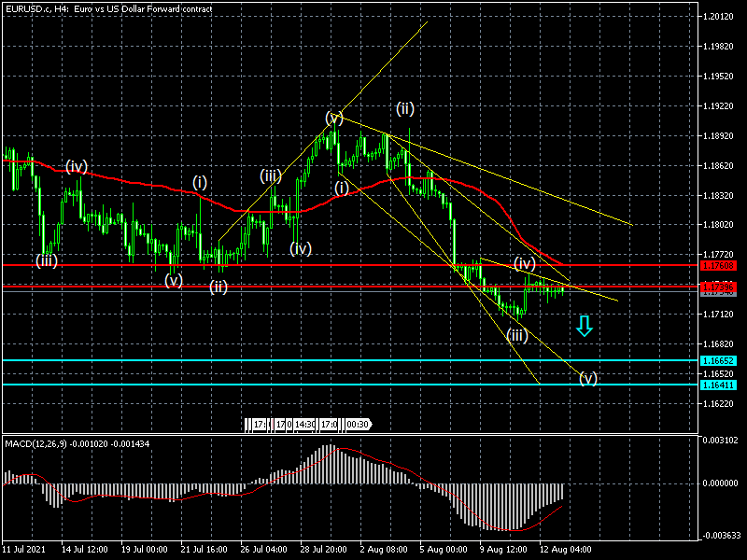Viewport: 747px width, 560px height.
Task: Click the 12 Aug 04:00 time axis label
Action: 565,550
